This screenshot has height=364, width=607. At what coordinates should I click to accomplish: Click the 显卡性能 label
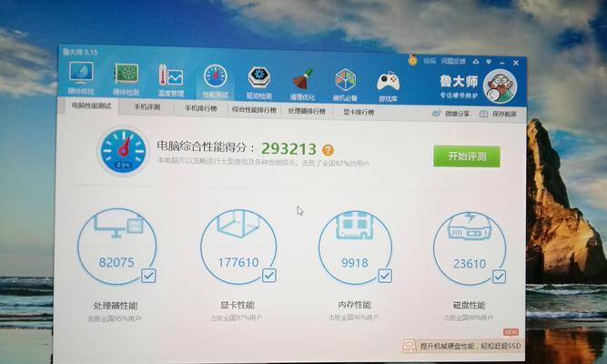coord(238,305)
